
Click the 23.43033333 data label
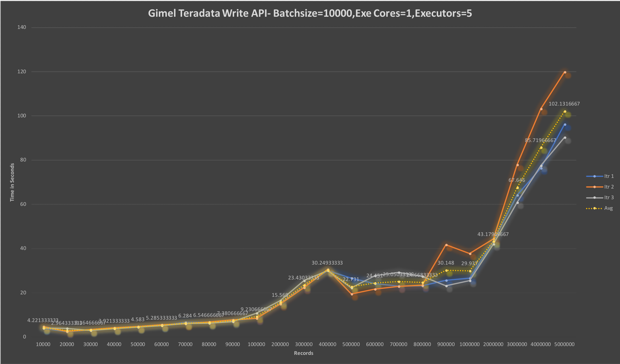coord(303,278)
